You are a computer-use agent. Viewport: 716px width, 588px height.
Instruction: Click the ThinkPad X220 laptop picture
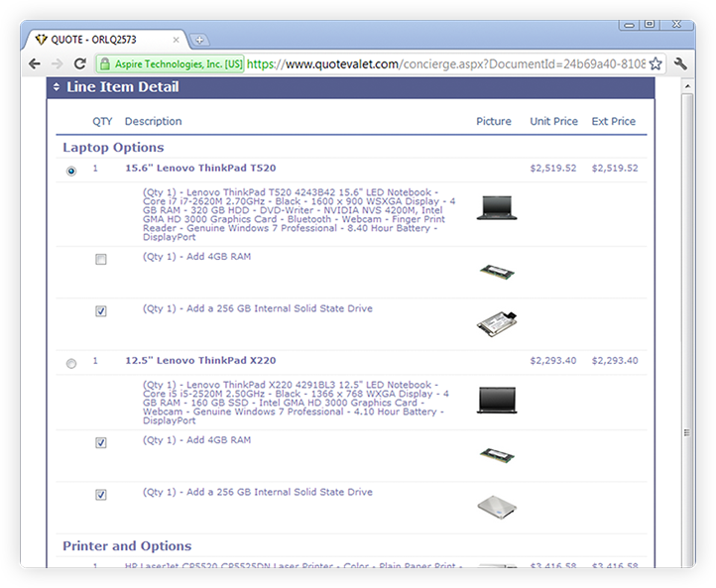(x=495, y=400)
